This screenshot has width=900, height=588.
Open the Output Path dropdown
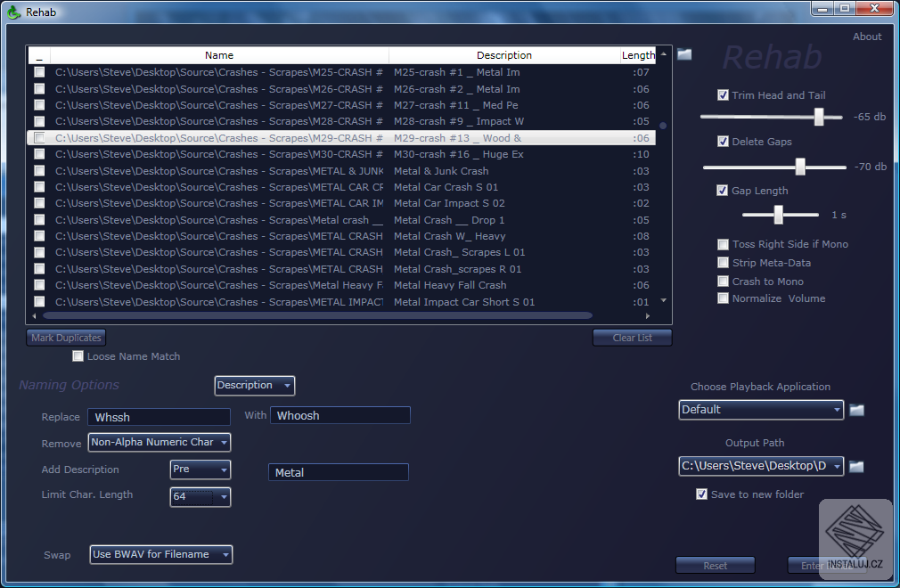761,466
